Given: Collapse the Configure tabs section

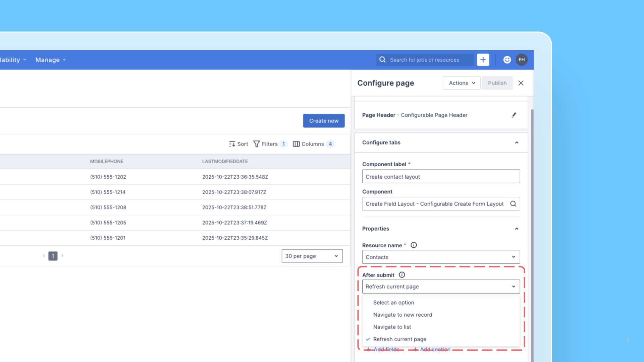Looking at the screenshot, I should 517,142.
